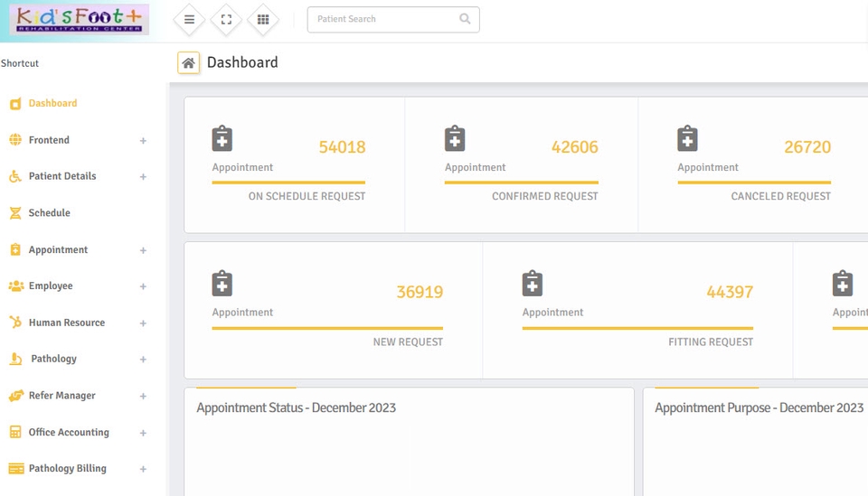Viewport: 868px width, 496px height.
Task: Click the Canceled Request clipboard icon
Action: click(x=687, y=138)
